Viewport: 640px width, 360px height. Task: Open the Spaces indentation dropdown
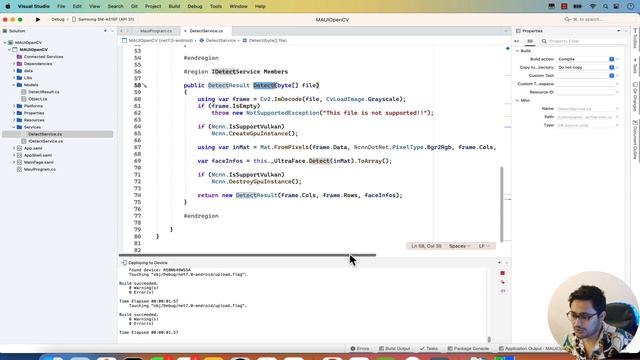(460, 246)
